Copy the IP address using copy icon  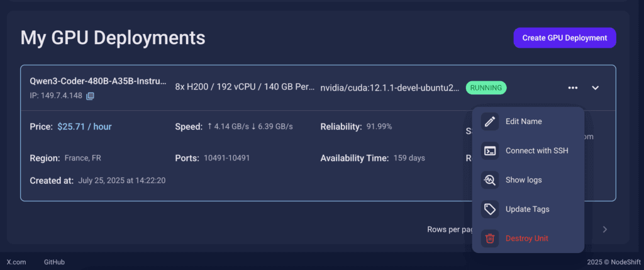click(x=90, y=96)
